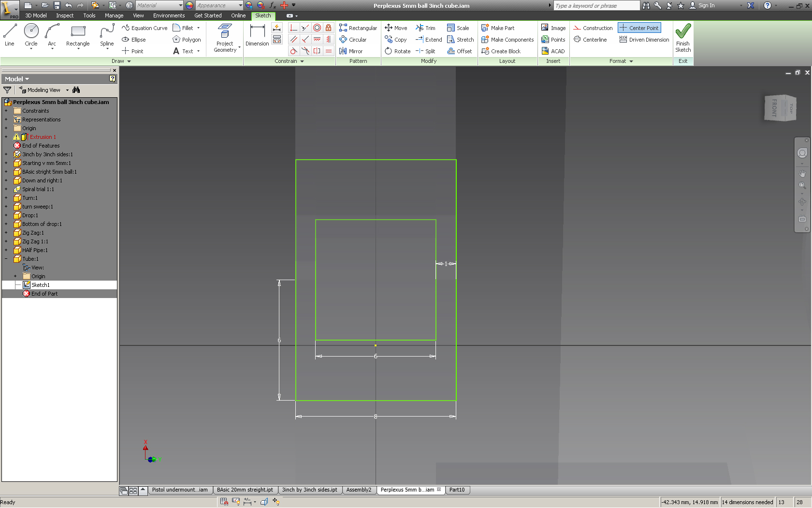
Task: Open the Appearance dropdown
Action: 219,5
